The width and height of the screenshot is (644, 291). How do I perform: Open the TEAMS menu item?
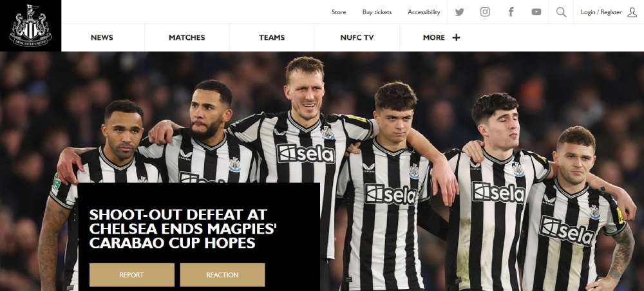272,37
